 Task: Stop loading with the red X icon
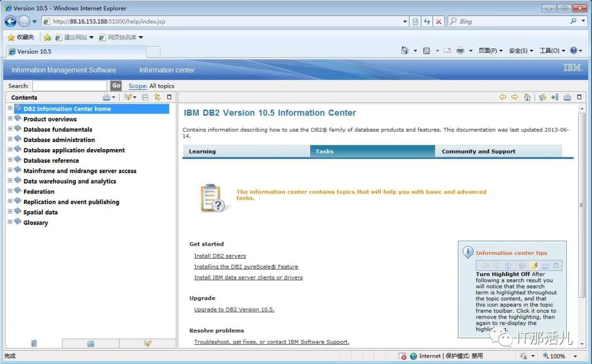tap(439, 21)
